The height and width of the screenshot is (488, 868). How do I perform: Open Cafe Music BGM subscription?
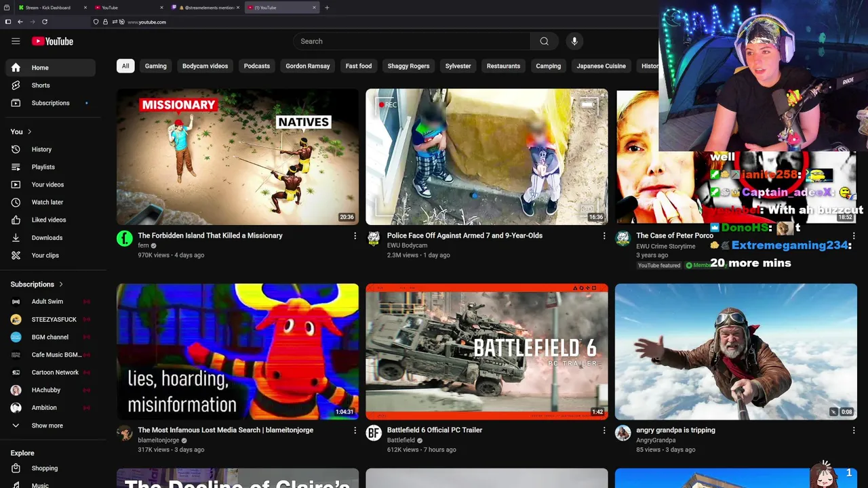50,354
